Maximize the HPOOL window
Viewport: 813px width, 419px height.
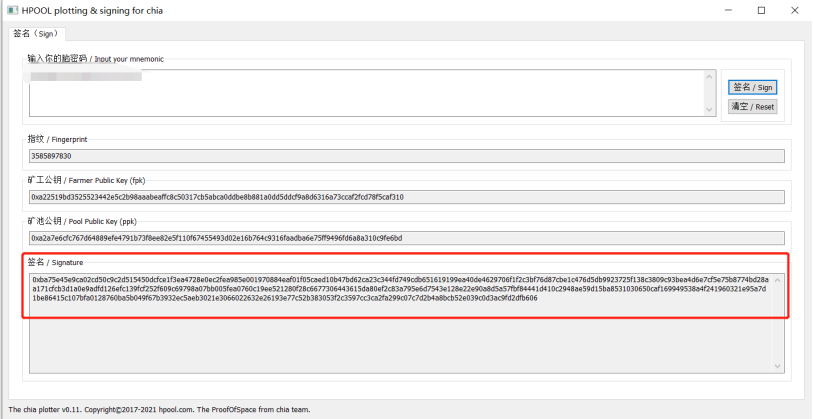tap(760, 11)
